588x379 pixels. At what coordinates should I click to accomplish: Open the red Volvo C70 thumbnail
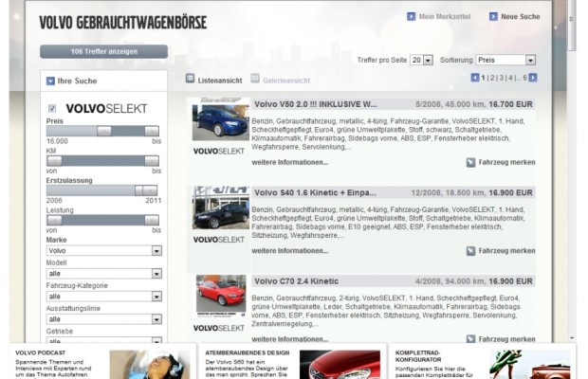tap(221, 297)
